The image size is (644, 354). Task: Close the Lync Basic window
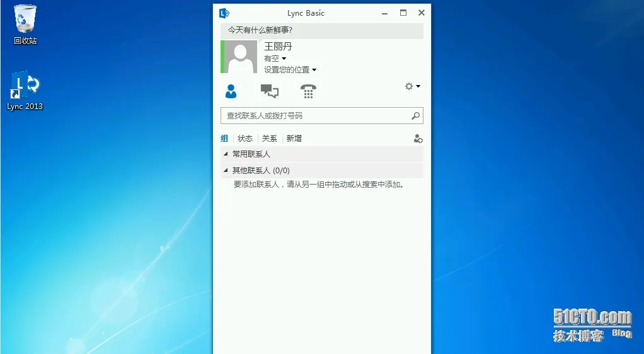point(422,13)
